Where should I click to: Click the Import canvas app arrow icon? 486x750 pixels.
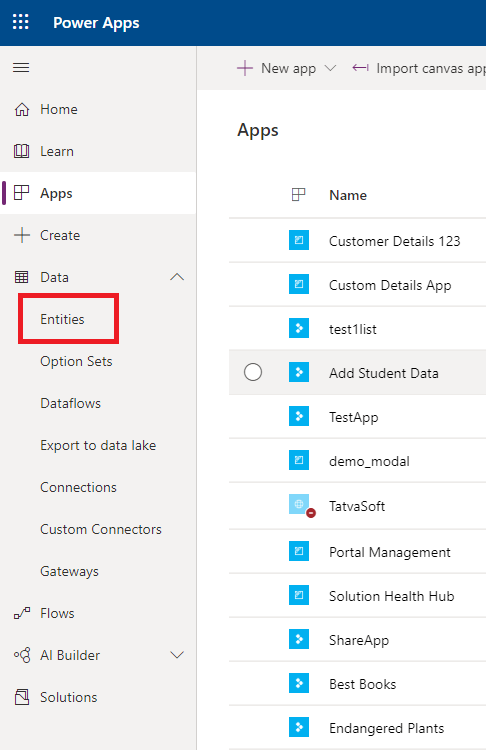pos(360,68)
